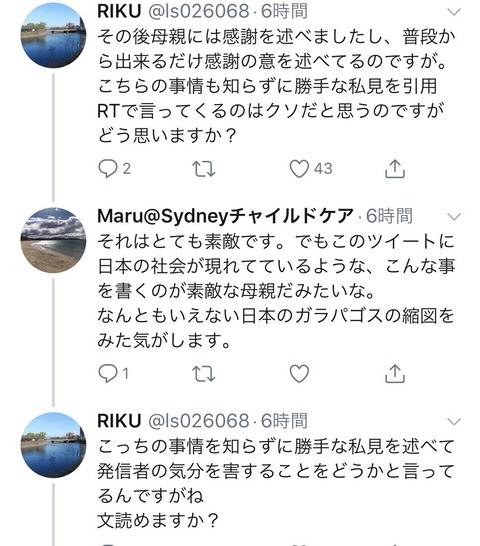Image resolution: width=480 pixels, height=546 pixels.
Task: Reply to Maru@Sydney's tweet
Action: click(x=108, y=374)
